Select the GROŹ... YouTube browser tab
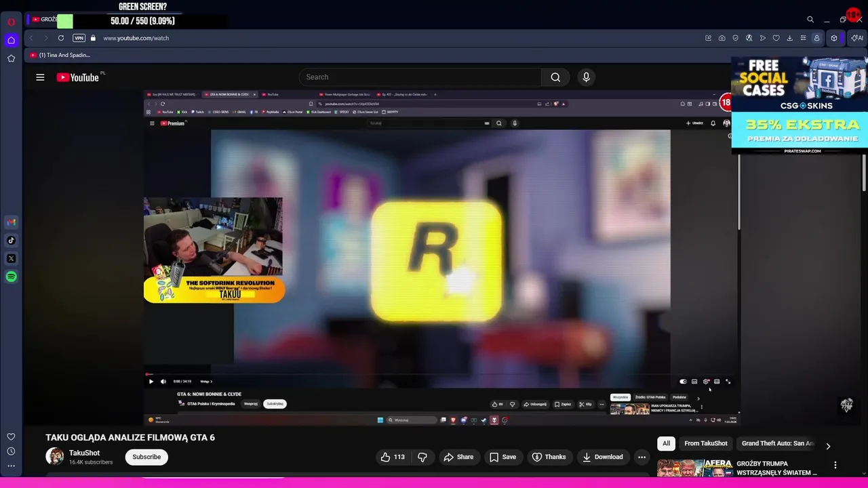Screen dimensions: 868x488 pyautogui.click(x=45, y=20)
